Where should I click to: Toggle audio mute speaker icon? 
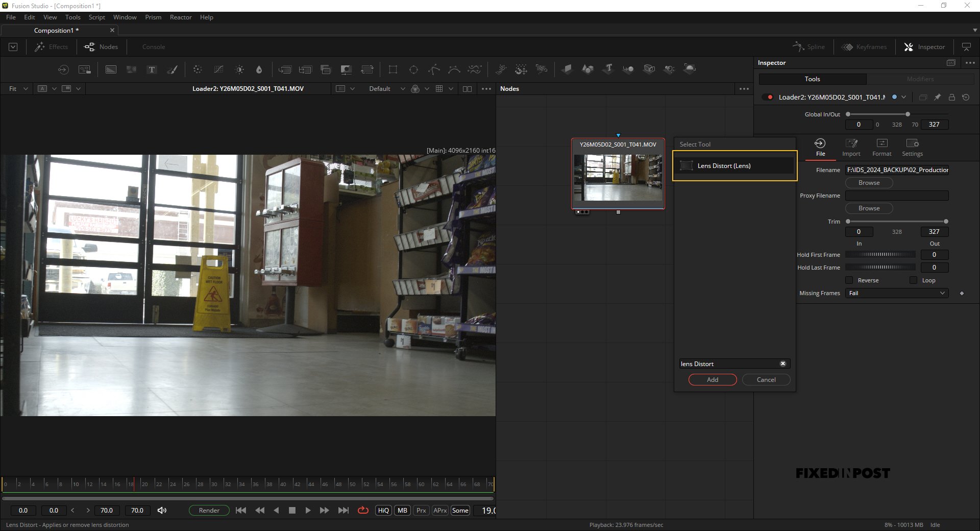coord(162,510)
